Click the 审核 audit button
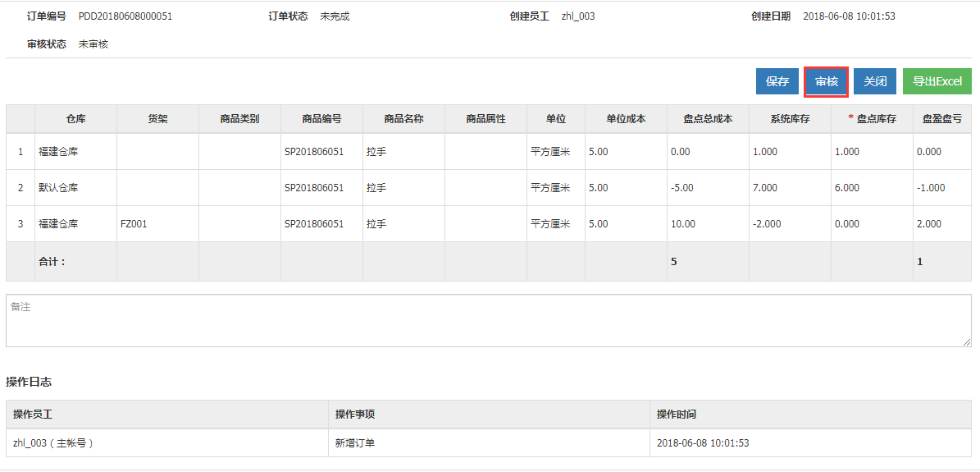Screen dimensions: 980x472 click(827, 81)
